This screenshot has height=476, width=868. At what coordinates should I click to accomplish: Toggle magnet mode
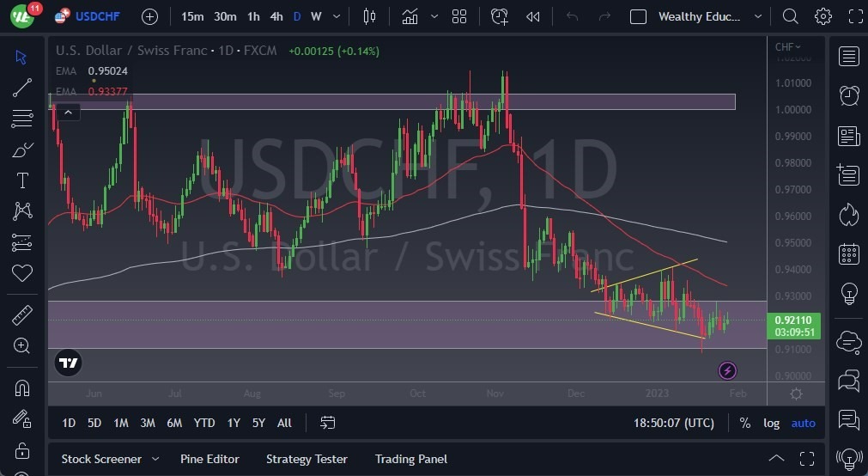point(22,388)
